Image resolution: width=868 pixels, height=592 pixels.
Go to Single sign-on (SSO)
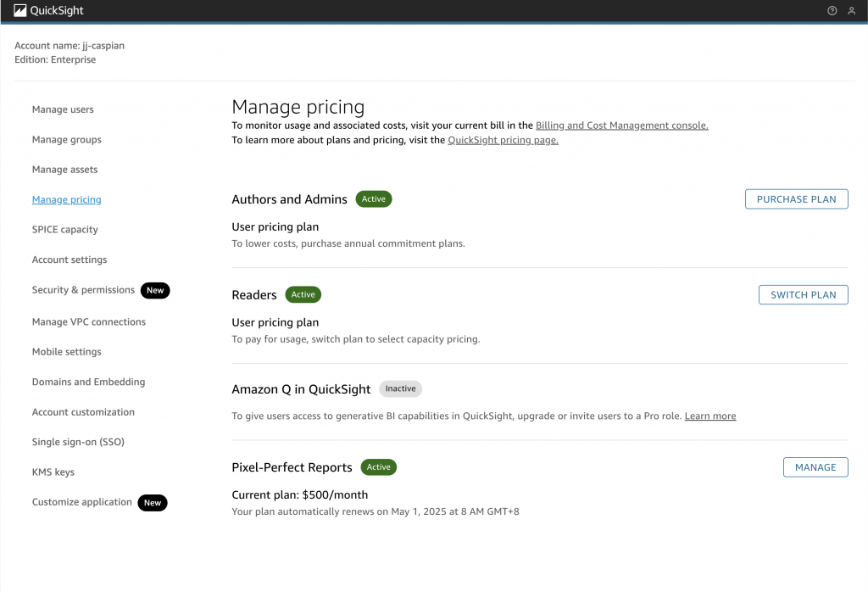click(x=78, y=442)
